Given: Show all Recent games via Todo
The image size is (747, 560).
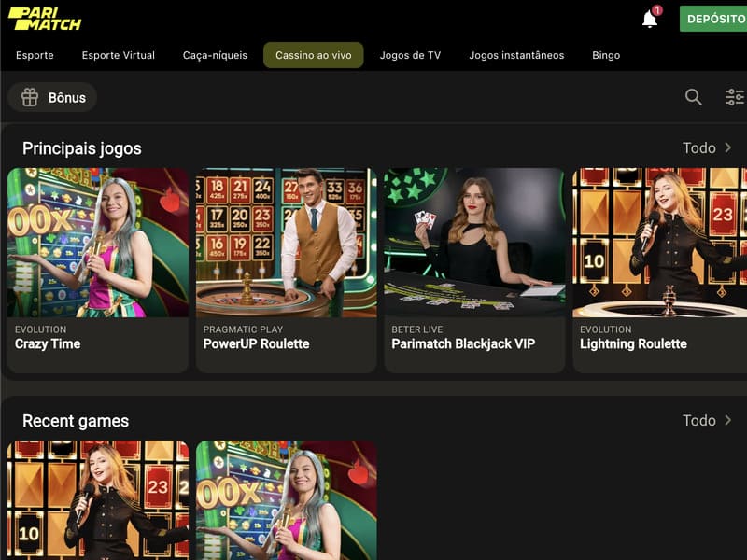Looking at the screenshot, I should pos(707,421).
